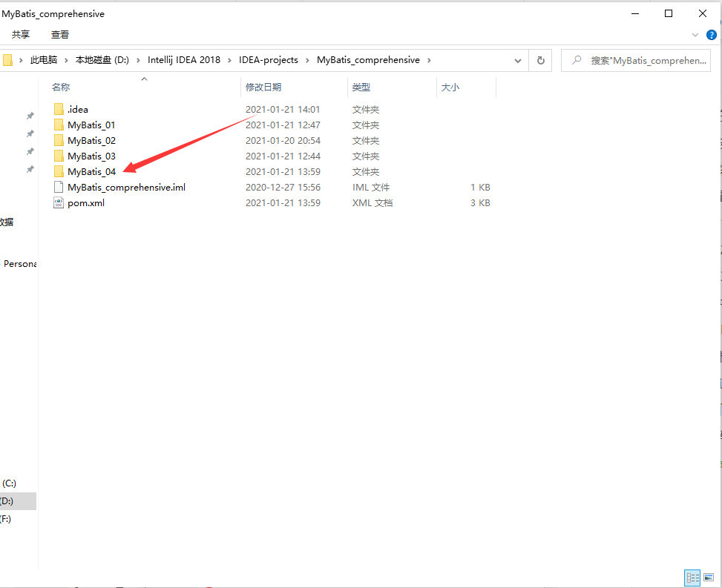Click MyBatis_comprehensive in the breadcrumb path
The height and width of the screenshot is (588, 722).
pos(368,60)
